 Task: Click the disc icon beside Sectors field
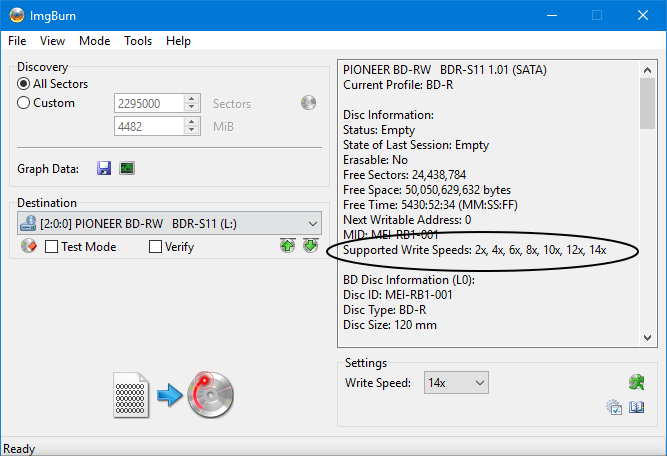pyautogui.click(x=308, y=103)
